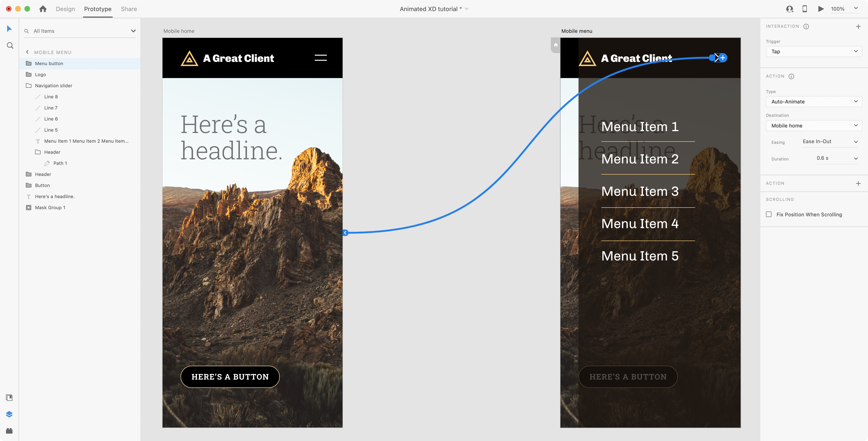Switch to the Share tab
Image resolution: width=868 pixels, height=441 pixels.
(129, 9)
